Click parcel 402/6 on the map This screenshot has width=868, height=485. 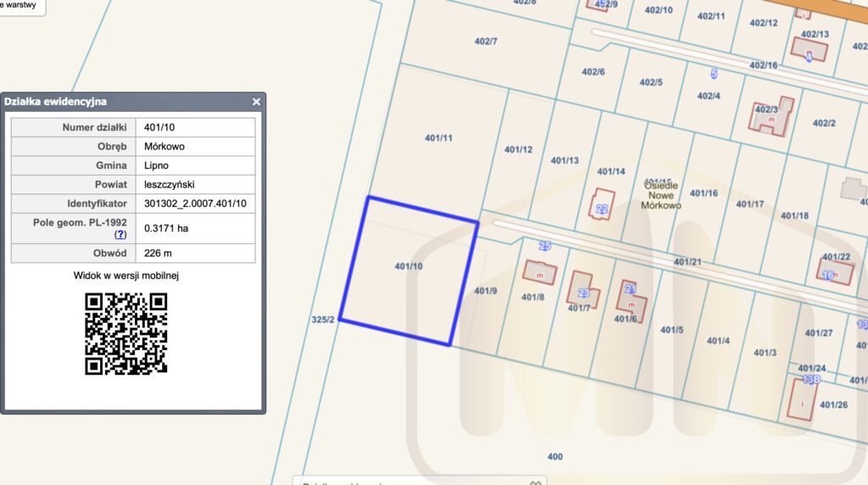tap(593, 72)
